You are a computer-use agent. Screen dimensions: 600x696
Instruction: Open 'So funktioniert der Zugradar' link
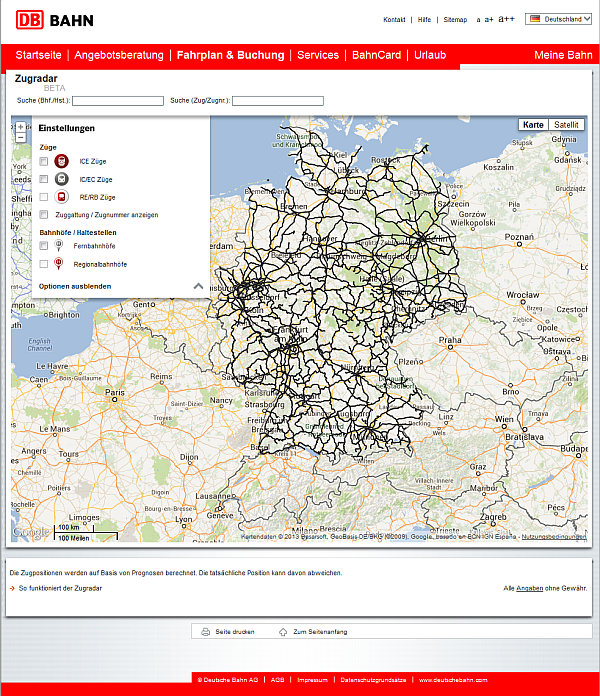coord(60,588)
